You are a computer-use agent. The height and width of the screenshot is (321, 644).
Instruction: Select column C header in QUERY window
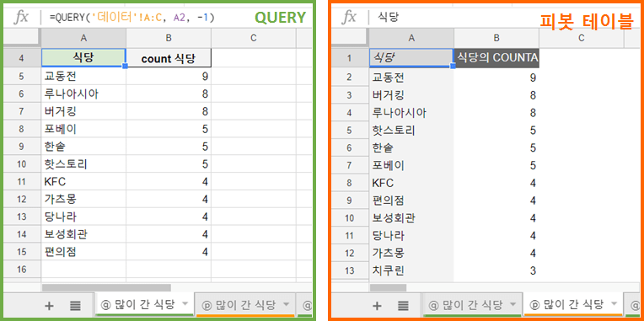click(254, 38)
